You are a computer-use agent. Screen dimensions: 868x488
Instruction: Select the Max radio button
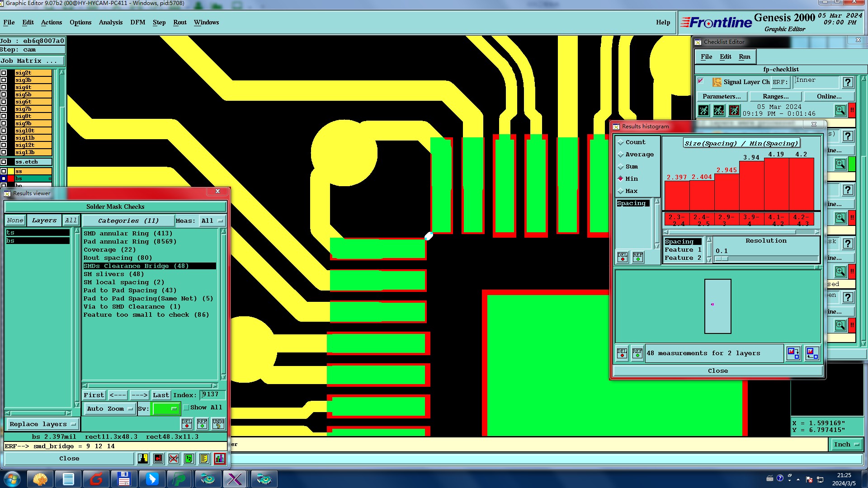pyautogui.click(x=621, y=191)
